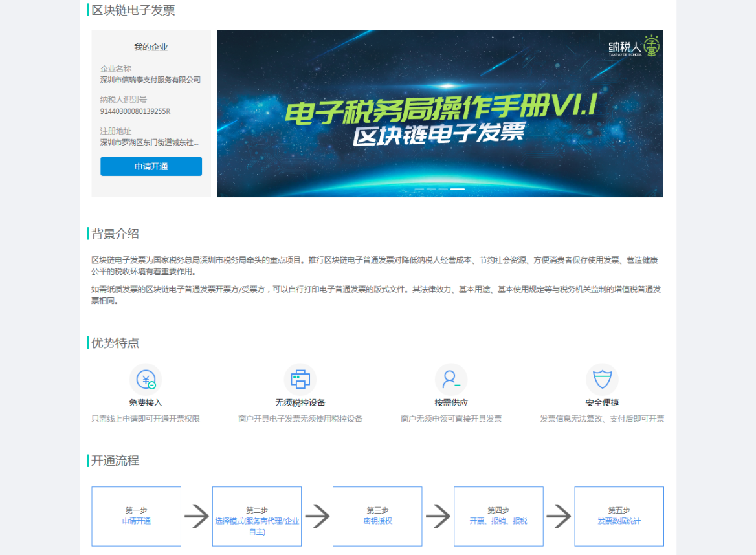Click arrow between 第一步 and 第二步
Viewport: 756px width, 555px height.
[x=197, y=516]
